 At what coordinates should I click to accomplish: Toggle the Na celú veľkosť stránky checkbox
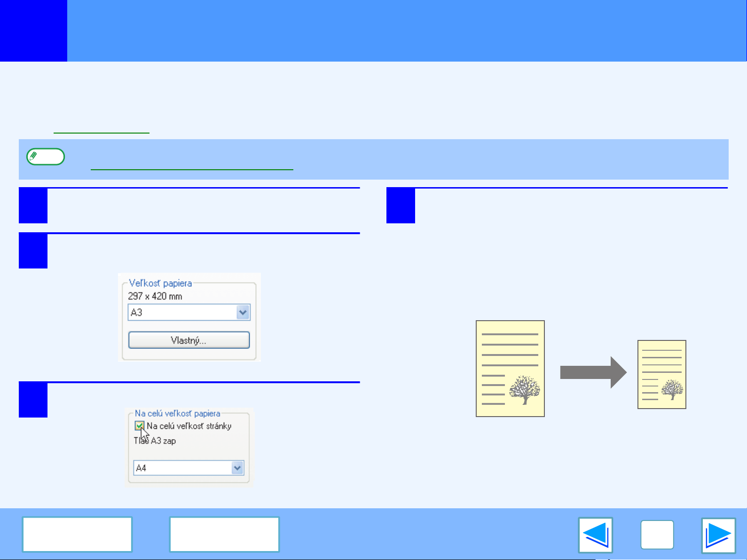click(139, 426)
